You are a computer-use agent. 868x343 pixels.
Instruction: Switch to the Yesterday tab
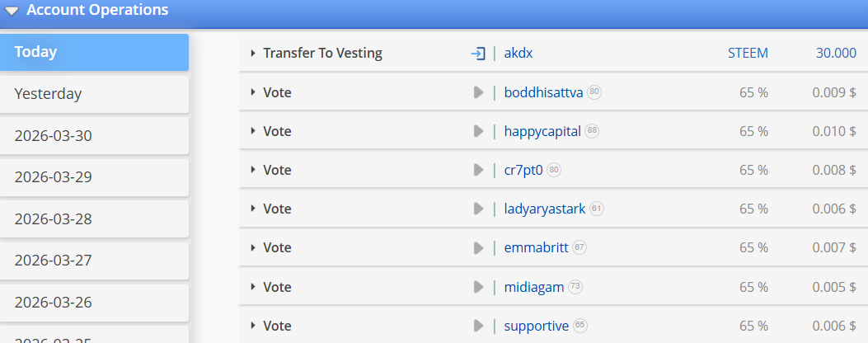94,94
